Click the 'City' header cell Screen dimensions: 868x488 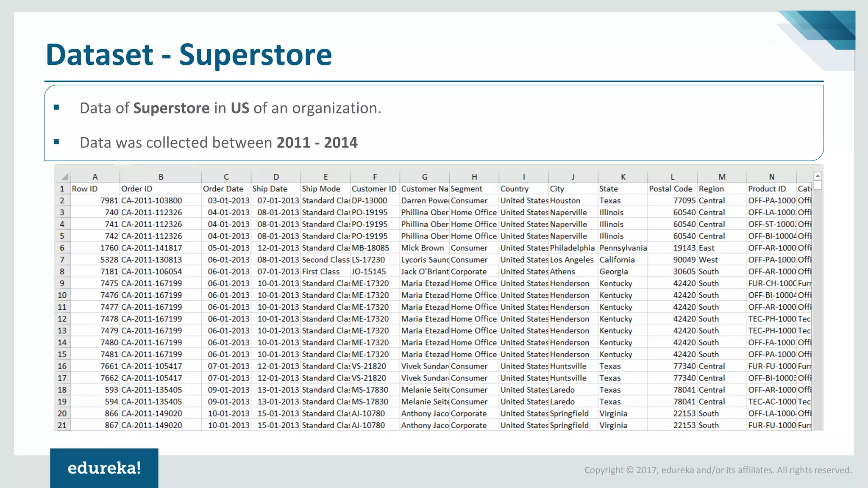click(573, 189)
